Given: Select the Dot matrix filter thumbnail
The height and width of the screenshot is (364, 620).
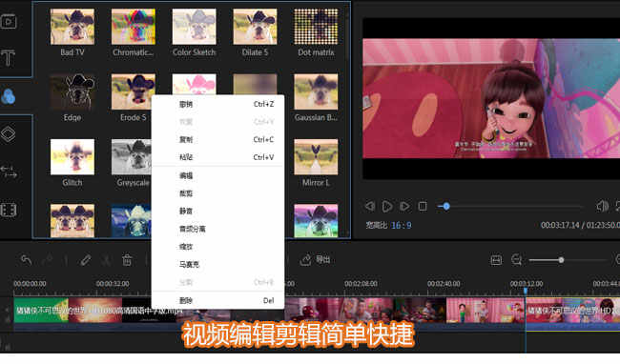Looking at the screenshot, I should point(316,27).
